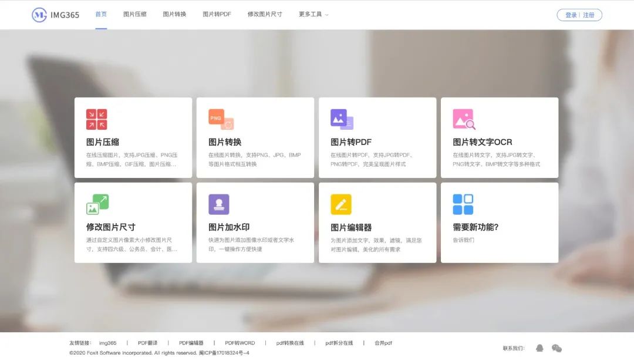Open 图片压缩 in the top navigation

pos(135,14)
